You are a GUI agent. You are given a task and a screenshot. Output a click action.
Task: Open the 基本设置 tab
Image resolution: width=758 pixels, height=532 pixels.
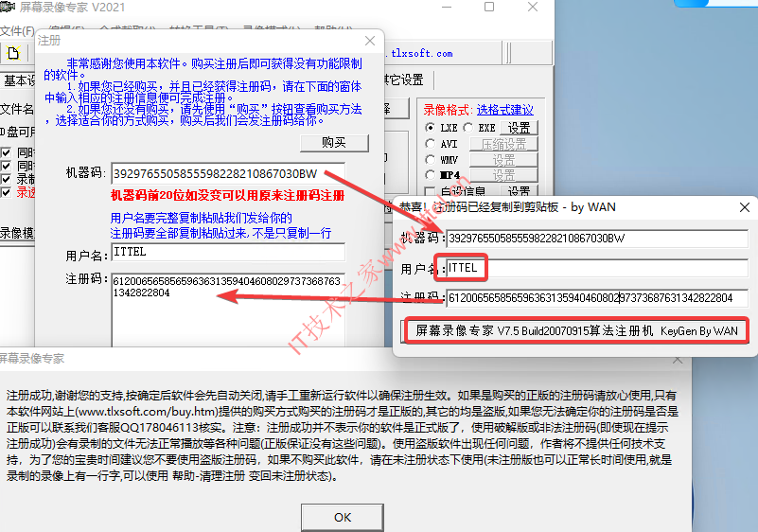[18, 80]
